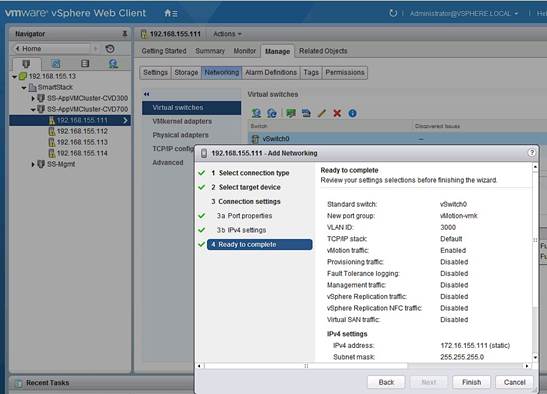The height and width of the screenshot is (394, 547).
Task: Switch to the Settings sub-tab
Action: (x=155, y=72)
